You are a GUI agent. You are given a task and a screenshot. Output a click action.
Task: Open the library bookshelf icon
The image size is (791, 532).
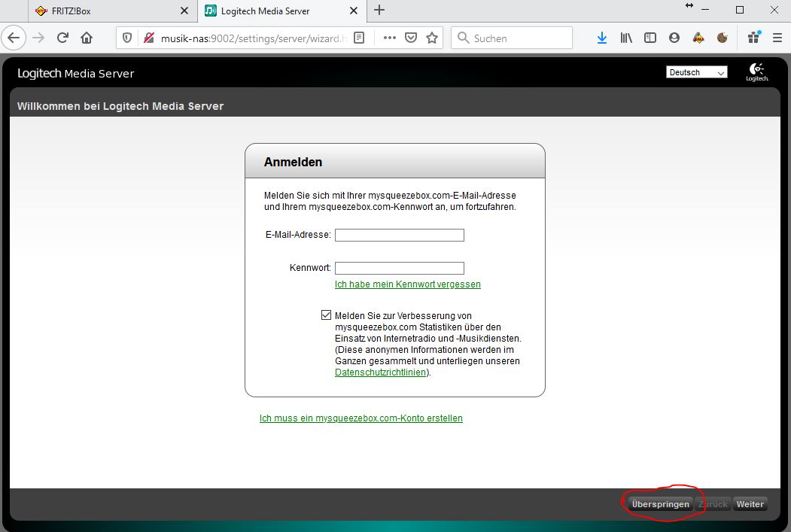tap(626, 38)
